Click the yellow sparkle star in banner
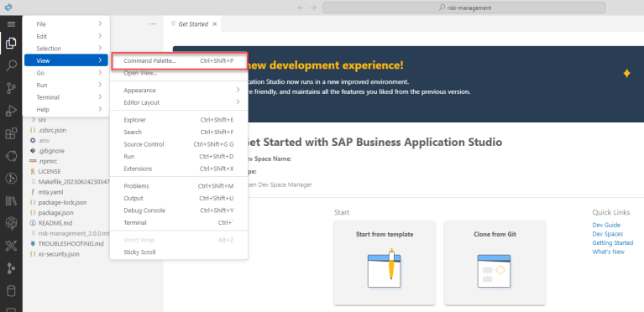 [626, 74]
